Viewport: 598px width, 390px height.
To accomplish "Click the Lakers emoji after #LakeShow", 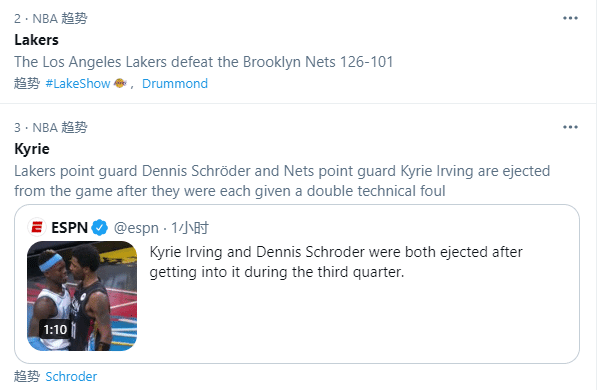I will tap(120, 83).
